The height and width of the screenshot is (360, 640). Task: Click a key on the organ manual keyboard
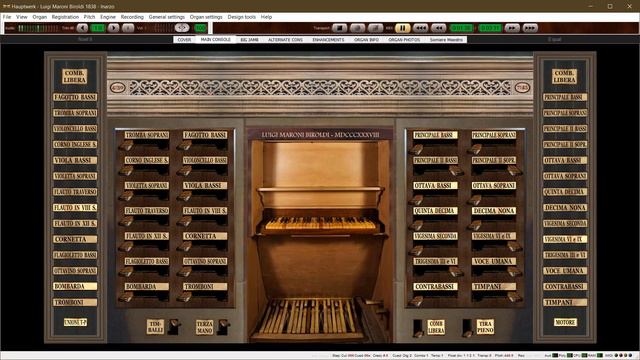tap(320, 223)
